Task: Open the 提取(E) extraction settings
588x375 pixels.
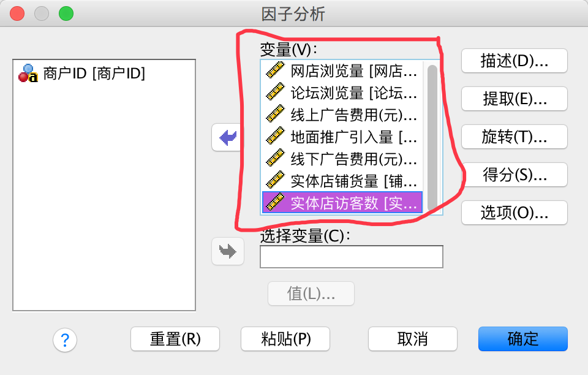Action: pyautogui.click(x=514, y=99)
